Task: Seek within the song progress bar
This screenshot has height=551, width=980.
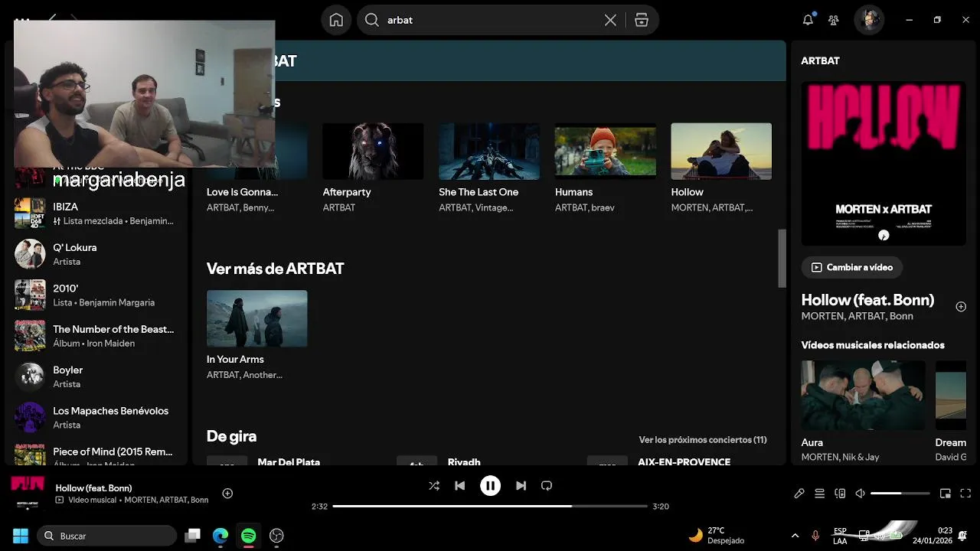Action: point(490,506)
